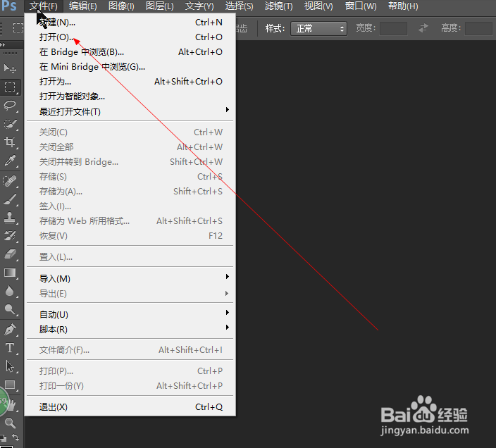496x448 pixels.
Task: Select the Clone Stamp tool
Action: [10, 218]
